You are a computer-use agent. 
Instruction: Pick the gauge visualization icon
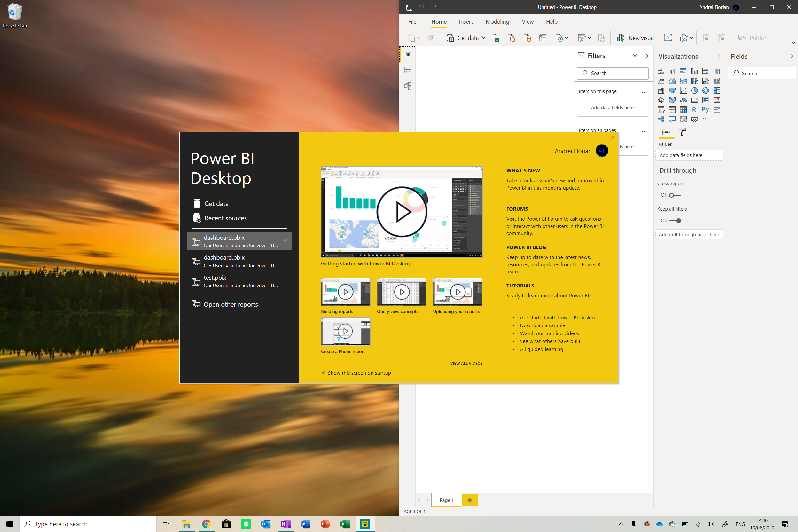[683, 100]
